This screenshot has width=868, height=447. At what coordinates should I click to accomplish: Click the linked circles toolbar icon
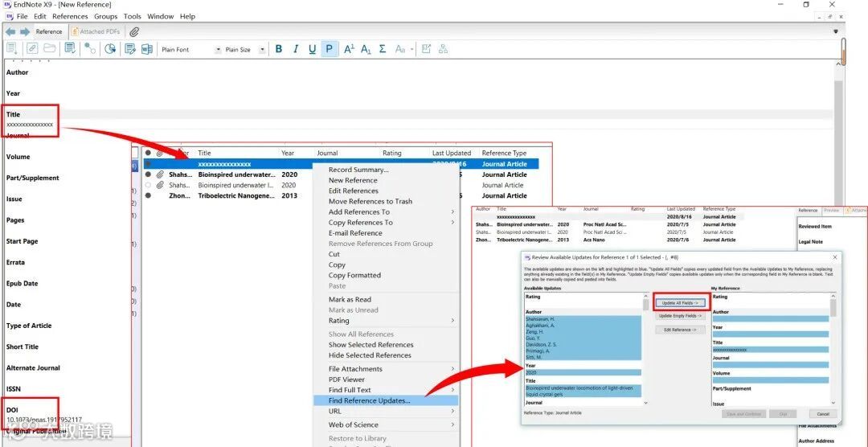[90, 49]
